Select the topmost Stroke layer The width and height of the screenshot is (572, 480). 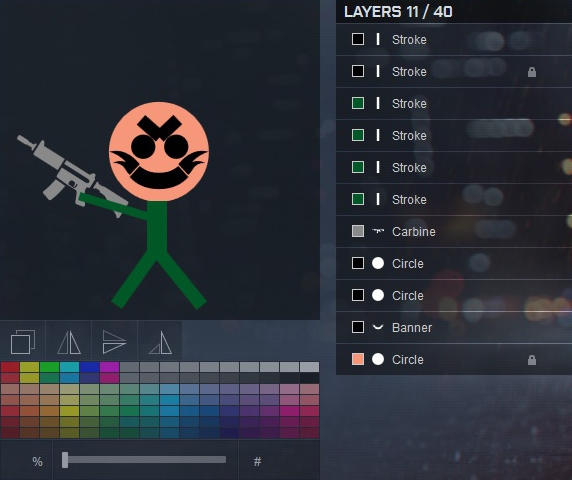point(454,39)
